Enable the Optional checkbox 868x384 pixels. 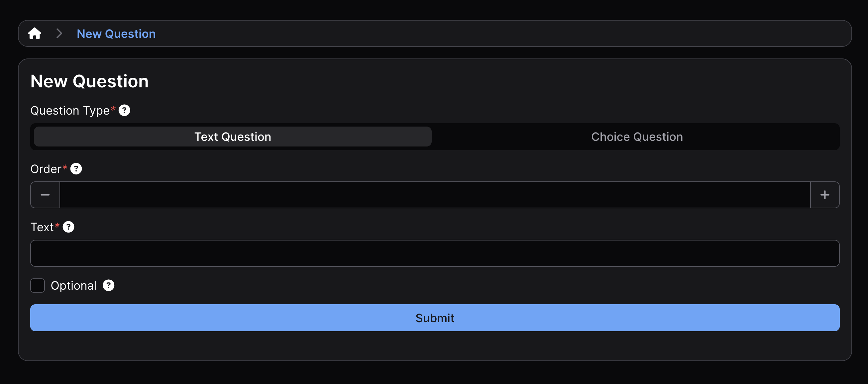[38, 286]
